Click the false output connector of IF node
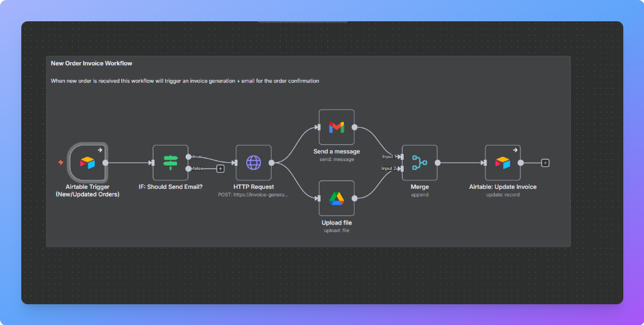644x325 pixels. 188,169
